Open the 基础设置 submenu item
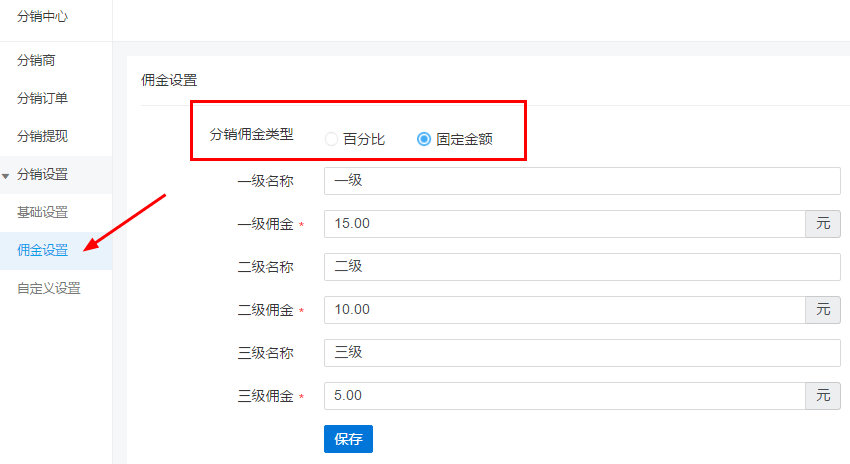Screen dimensions: 850x464 click(x=42, y=212)
